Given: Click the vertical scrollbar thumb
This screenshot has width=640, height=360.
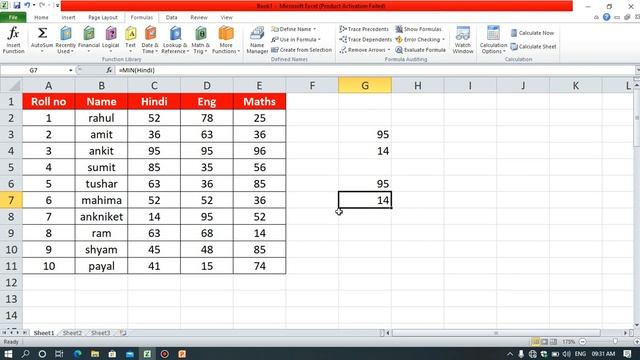Looking at the screenshot, I should click(637, 118).
